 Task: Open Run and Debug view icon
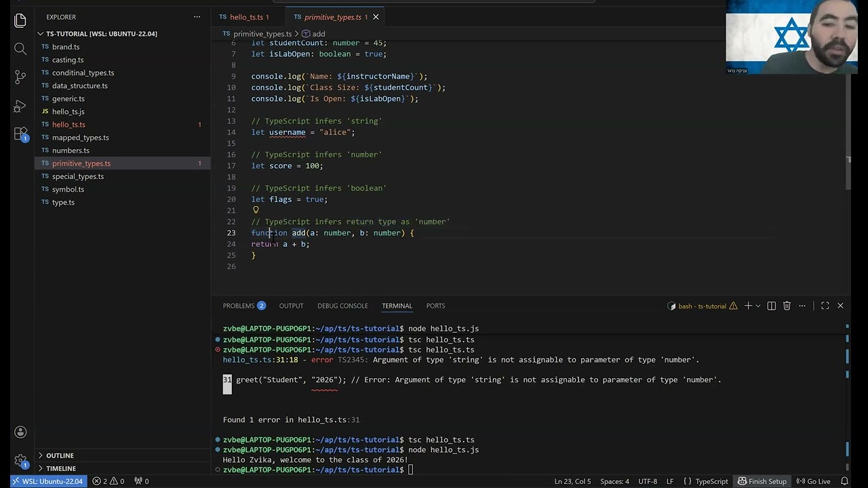pos(20,106)
